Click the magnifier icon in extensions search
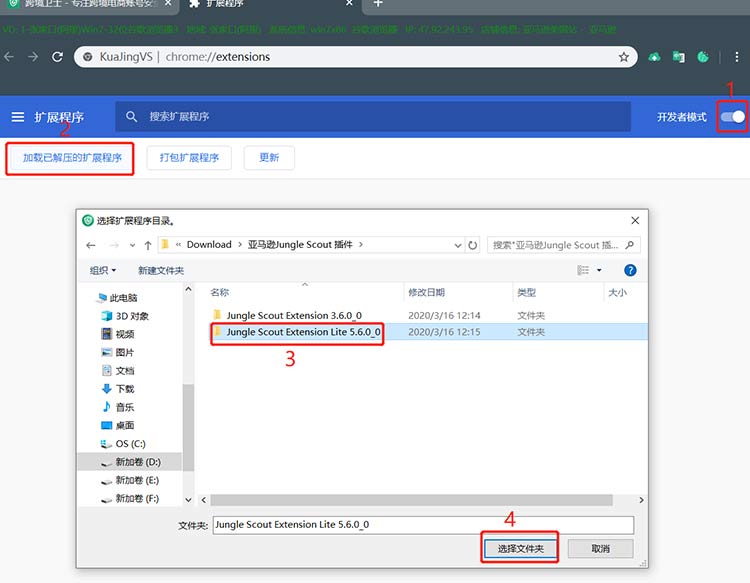750x583 pixels. [131, 116]
